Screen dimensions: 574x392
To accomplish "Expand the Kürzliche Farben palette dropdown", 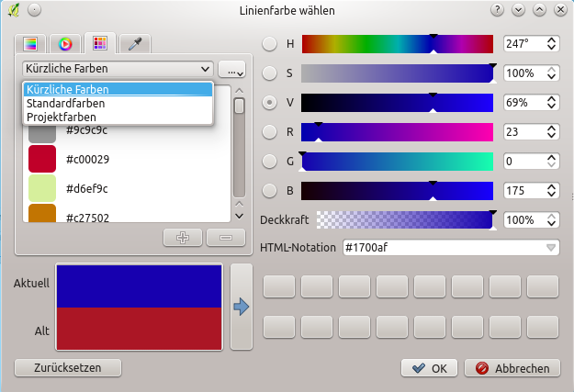I will pos(118,69).
